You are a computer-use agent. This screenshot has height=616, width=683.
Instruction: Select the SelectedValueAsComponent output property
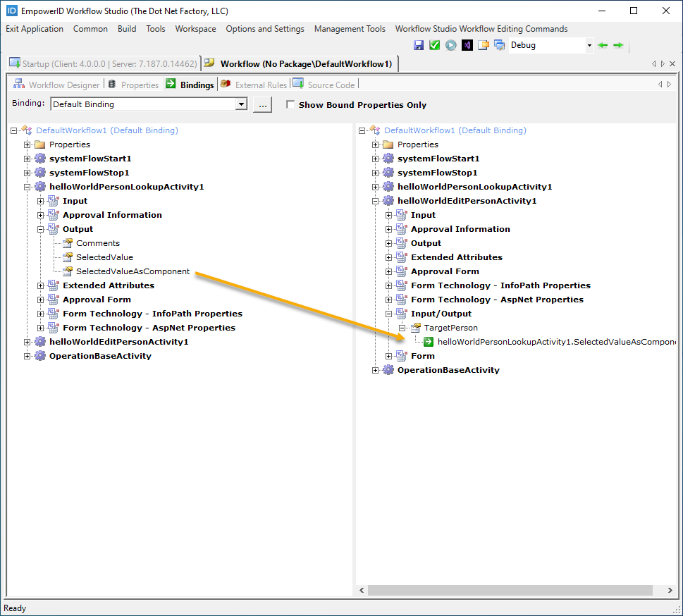(x=135, y=271)
